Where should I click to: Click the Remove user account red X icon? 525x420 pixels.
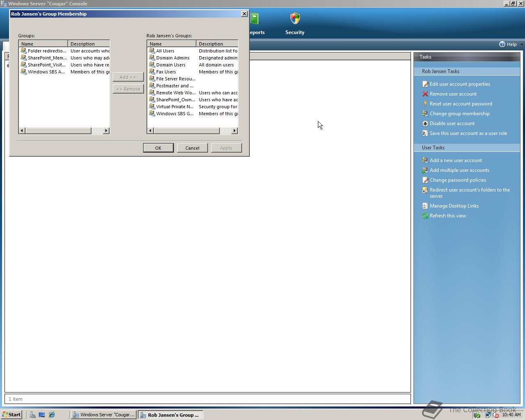[425, 94]
